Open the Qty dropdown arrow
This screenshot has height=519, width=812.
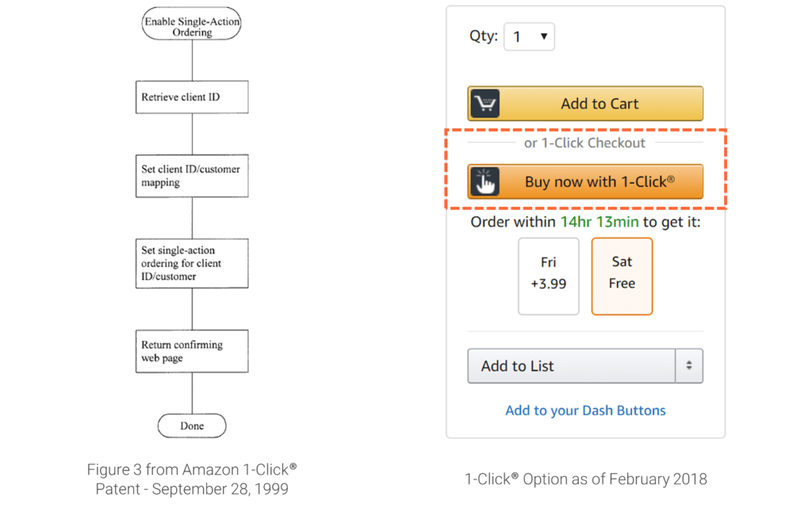click(544, 36)
